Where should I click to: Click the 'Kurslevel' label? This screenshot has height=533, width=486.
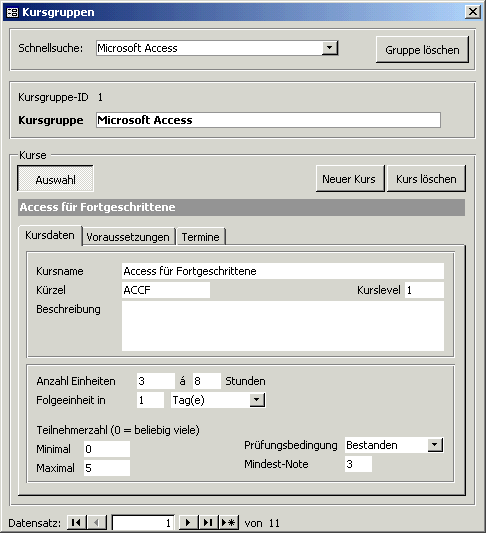[379, 290]
